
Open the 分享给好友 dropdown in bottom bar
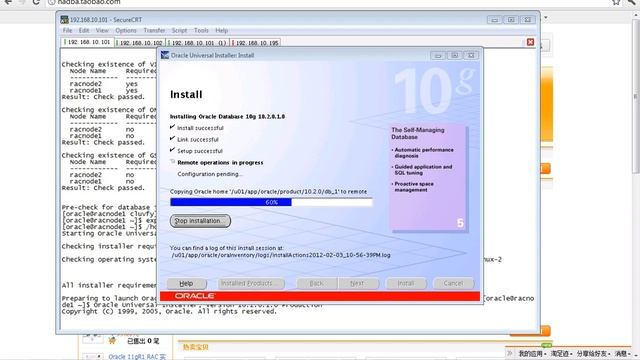[594, 353]
